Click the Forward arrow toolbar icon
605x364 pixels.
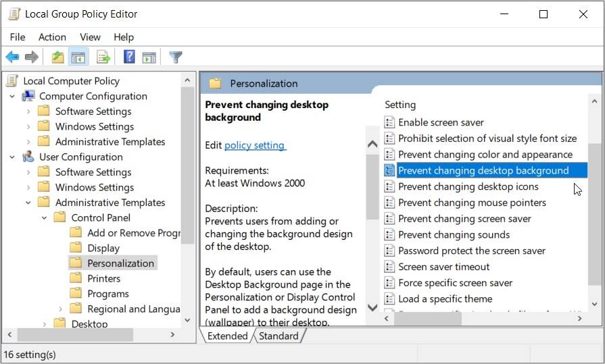click(x=31, y=57)
